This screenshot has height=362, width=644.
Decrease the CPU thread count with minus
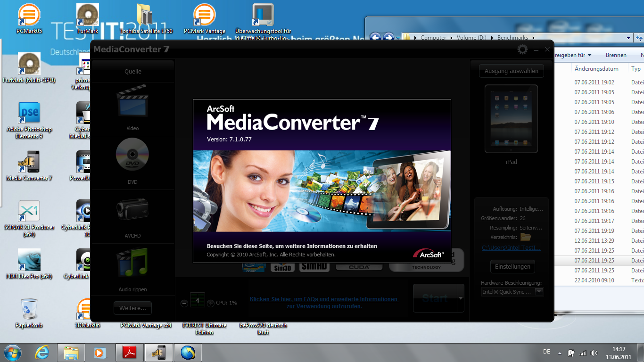point(184,303)
